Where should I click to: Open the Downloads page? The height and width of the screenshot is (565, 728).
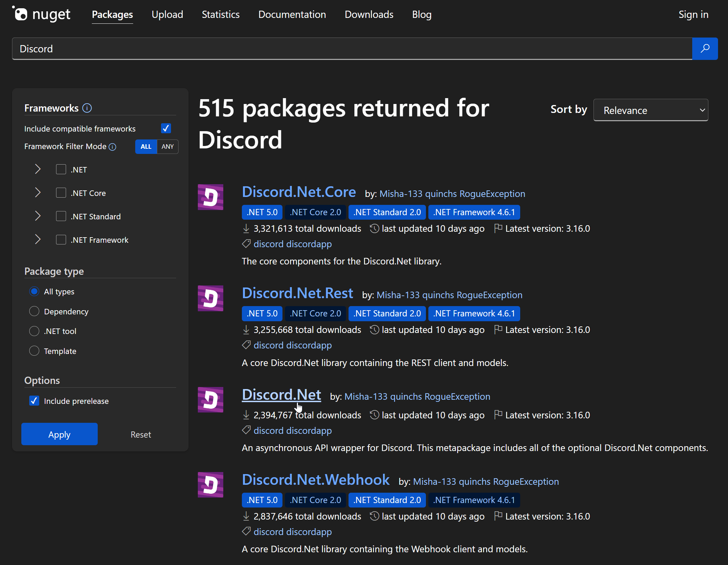369,14
